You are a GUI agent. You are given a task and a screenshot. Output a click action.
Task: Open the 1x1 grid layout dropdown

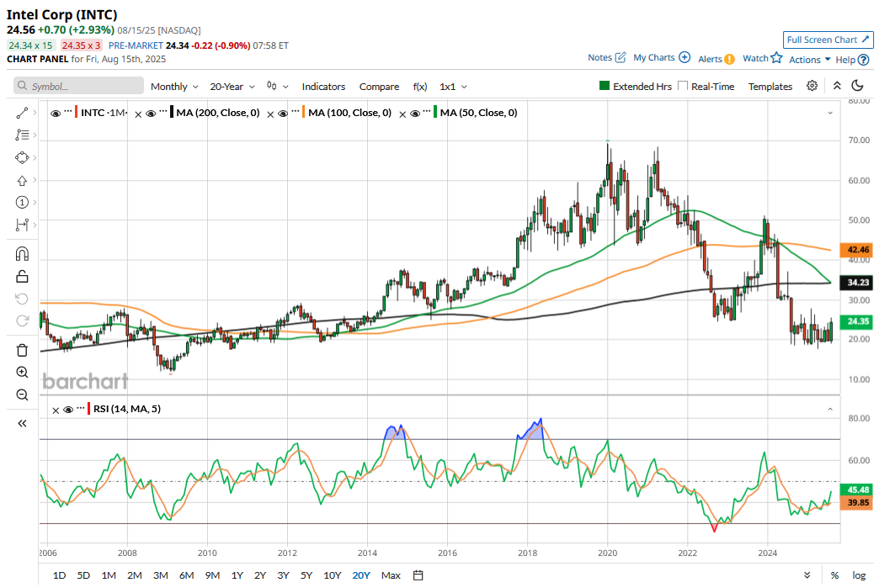pos(453,86)
